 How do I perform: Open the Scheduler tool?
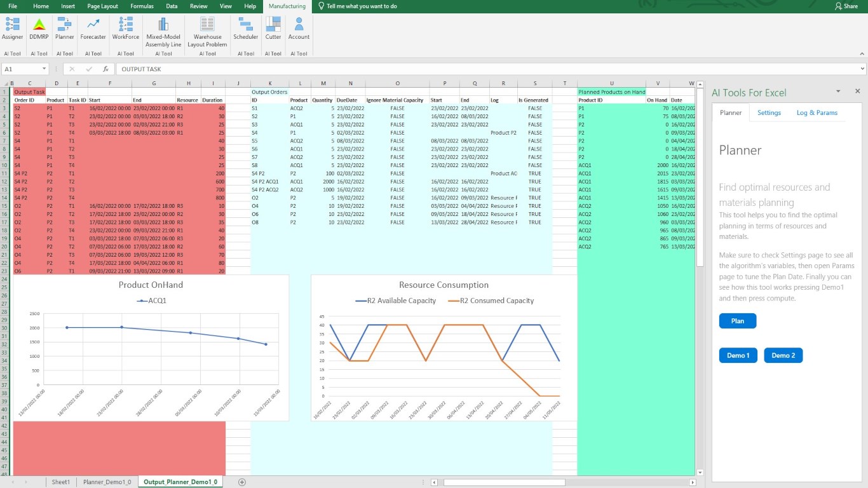coord(246,29)
